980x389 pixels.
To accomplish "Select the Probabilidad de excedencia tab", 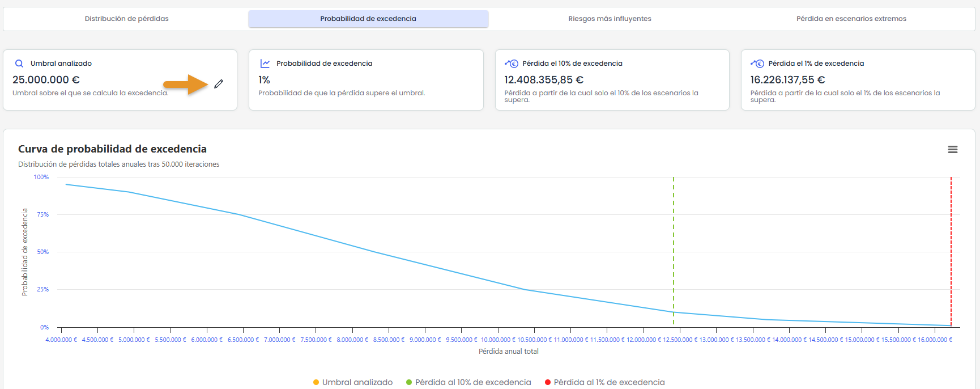I will [x=368, y=19].
